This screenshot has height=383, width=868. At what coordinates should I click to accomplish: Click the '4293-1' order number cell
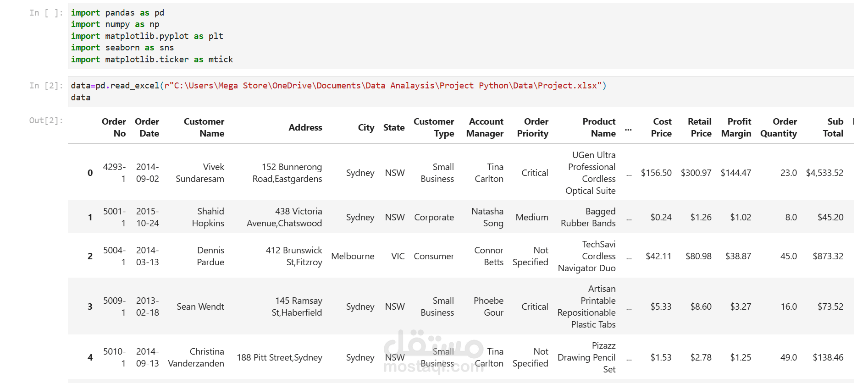(114, 173)
